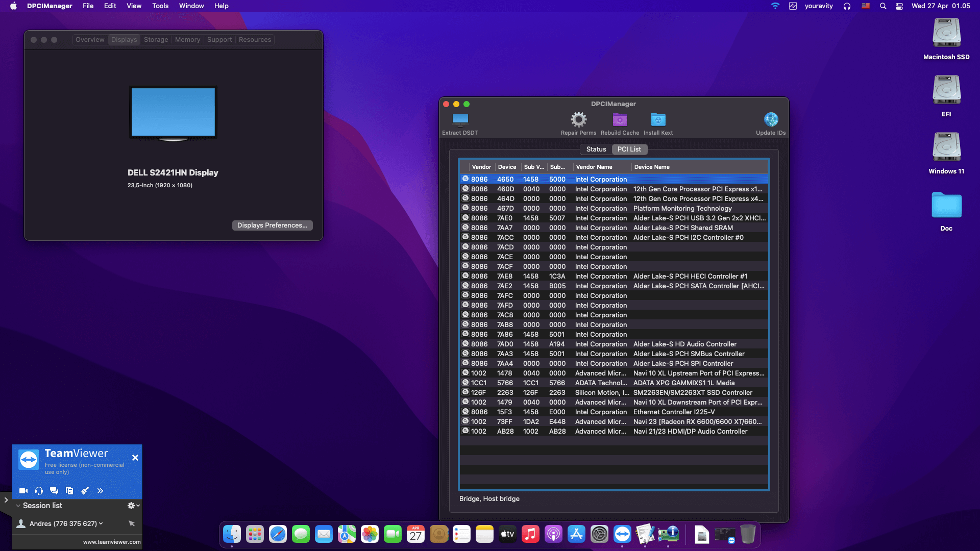Screen dimensions: 980x551
Task: Open TeamViewer headset audio option
Action: tap(39, 491)
